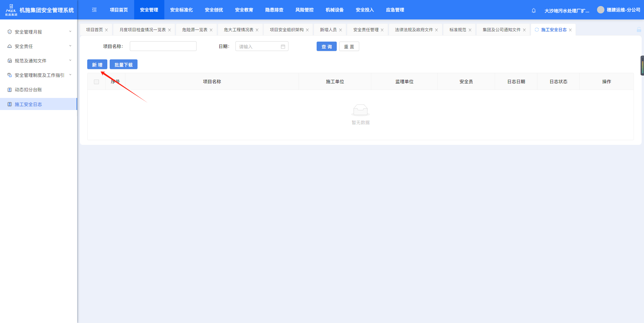Click the 查询 search button

pyautogui.click(x=326, y=47)
